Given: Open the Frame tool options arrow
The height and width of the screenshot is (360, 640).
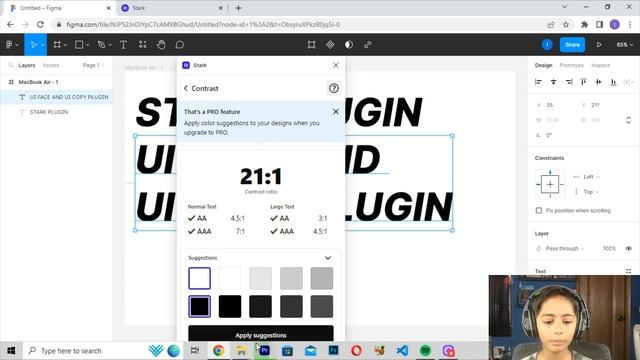Looking at the screenshot, I should (65, 45).
